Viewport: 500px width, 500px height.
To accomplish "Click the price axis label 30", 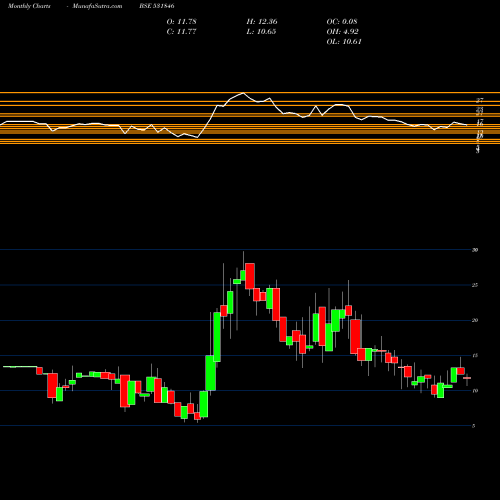I will click(475, 250).
